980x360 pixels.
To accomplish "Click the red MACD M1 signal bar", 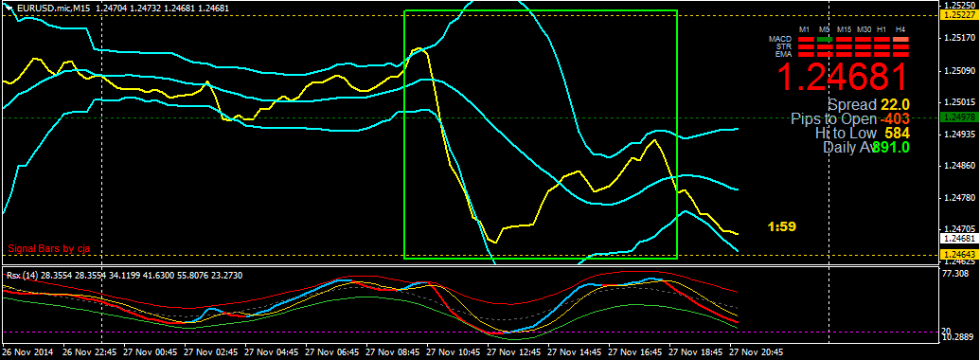I will 806,40.
